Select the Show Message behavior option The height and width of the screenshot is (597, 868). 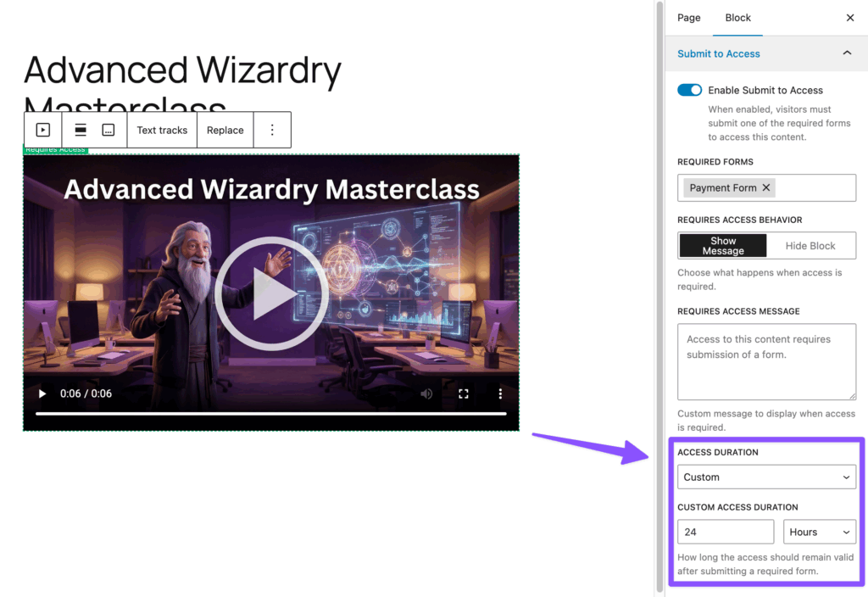(x=722, y=246)
